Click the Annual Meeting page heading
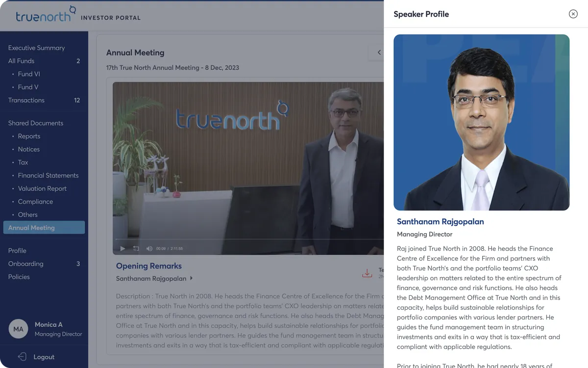This screenshot has width=588, height=368. coord(135,53)
